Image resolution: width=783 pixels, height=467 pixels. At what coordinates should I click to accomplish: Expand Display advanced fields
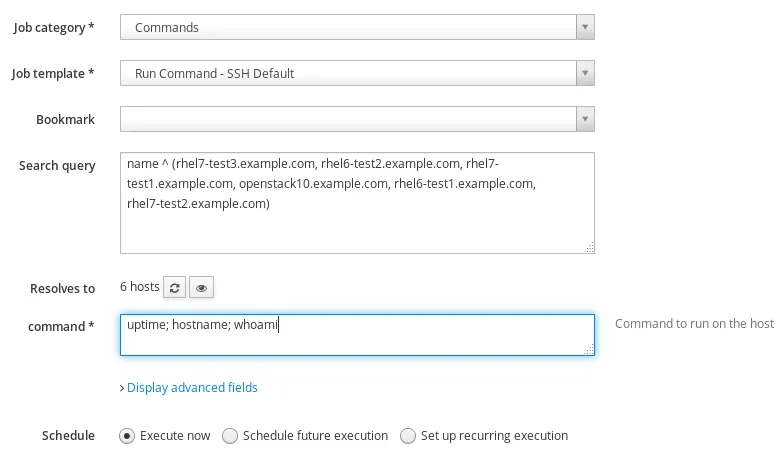[x=192, y=388]
